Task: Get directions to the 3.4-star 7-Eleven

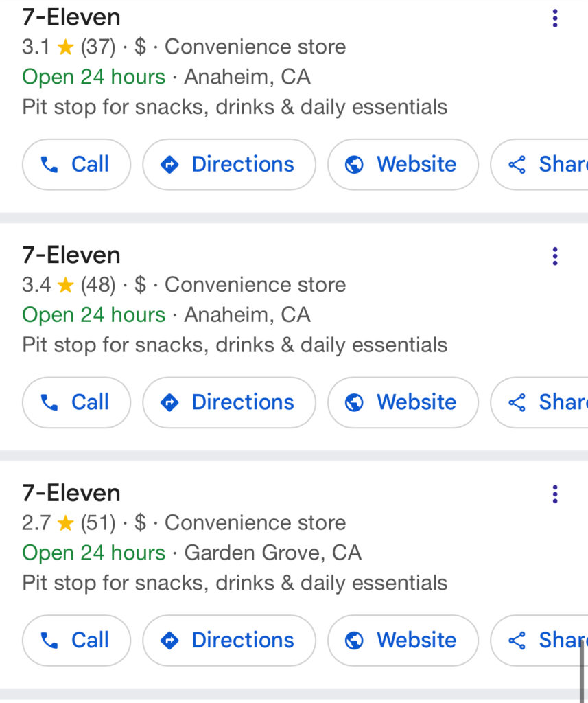Action: (x=229, y=402)
